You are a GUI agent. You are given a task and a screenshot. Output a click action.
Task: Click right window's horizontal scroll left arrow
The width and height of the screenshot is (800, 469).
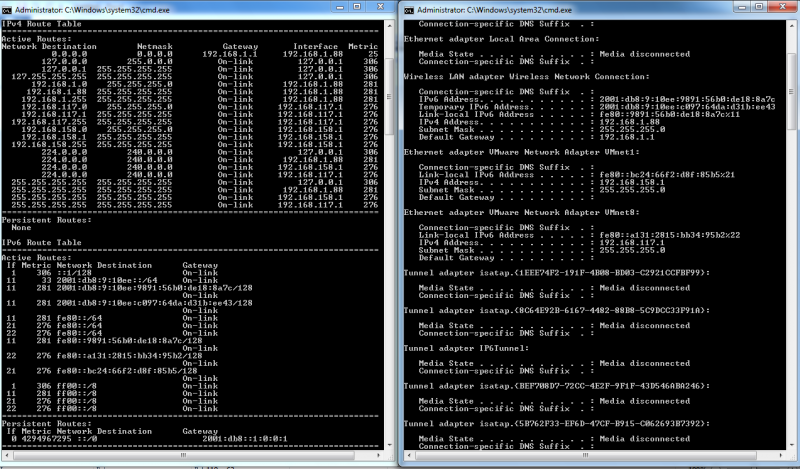click(x=408, y=455)
